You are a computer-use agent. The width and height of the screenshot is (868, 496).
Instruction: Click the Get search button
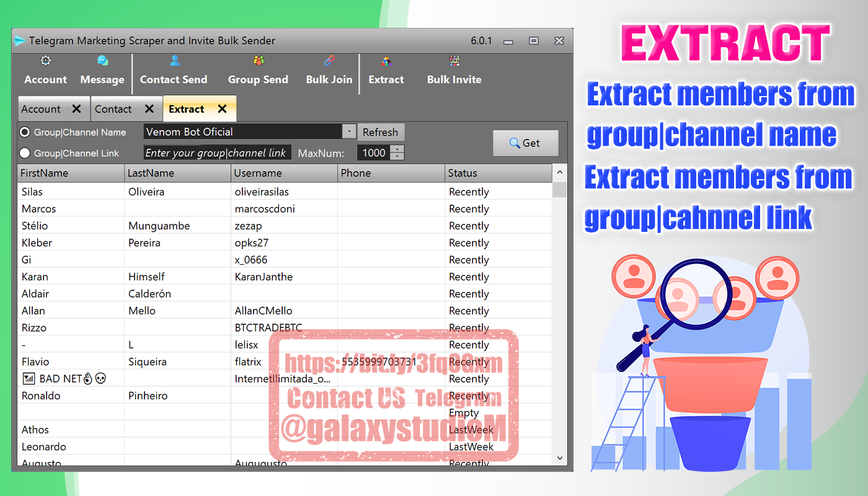pyautogui.click(x=525, y=143)
